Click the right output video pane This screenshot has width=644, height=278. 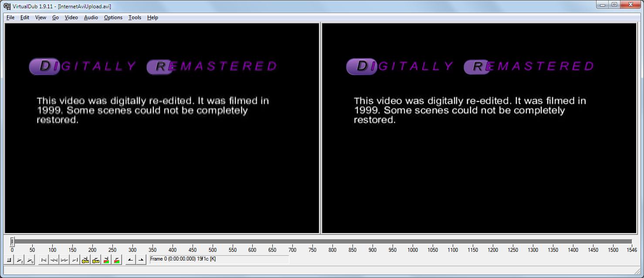pyautogui.click(x=479, y=128)
